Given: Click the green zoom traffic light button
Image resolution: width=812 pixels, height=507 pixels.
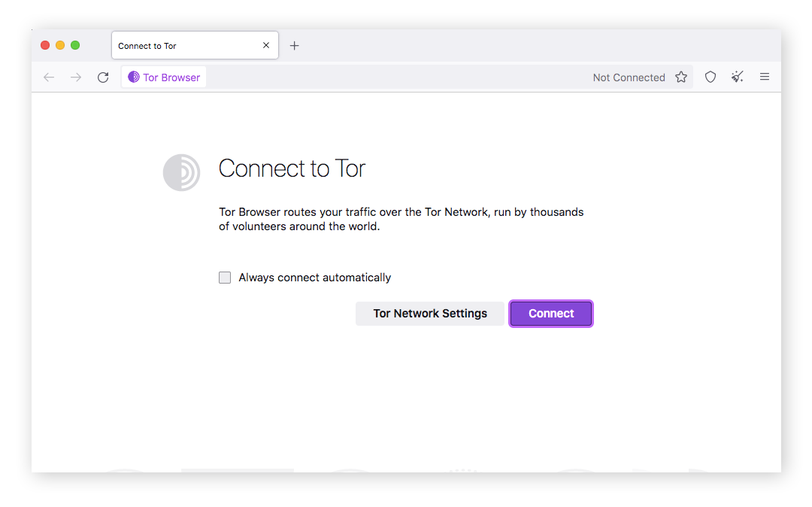Looking at the screenshot, I should [x=75, y=44].
